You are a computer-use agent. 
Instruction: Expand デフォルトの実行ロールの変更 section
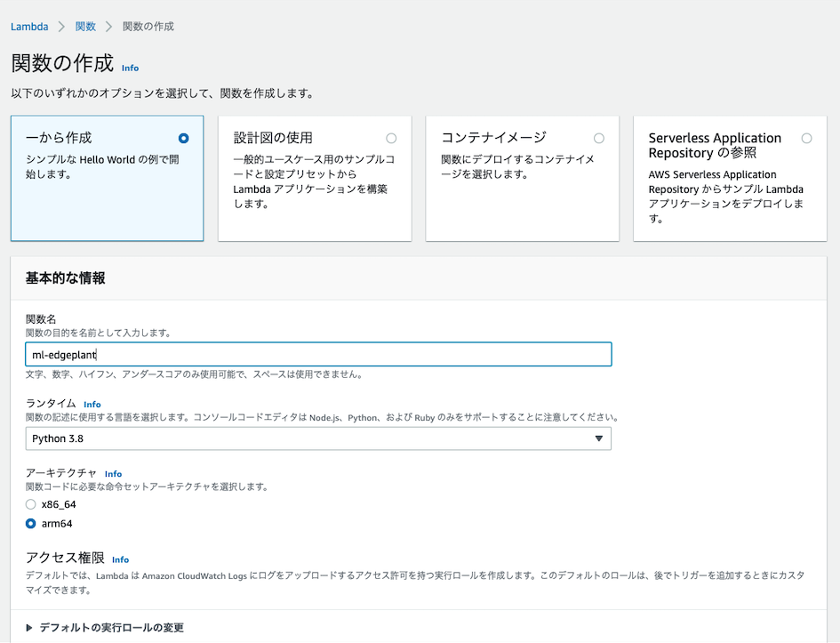click(x=105, y=628)
